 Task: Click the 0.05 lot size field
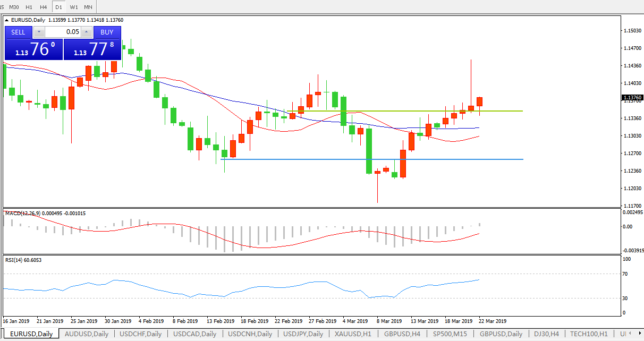tap(63, 32)
